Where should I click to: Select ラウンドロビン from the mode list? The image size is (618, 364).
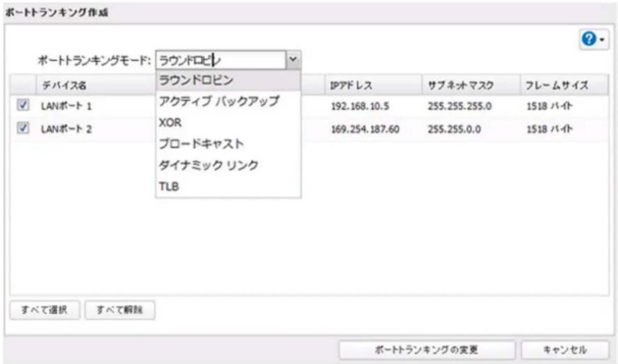tap(228, 80)
